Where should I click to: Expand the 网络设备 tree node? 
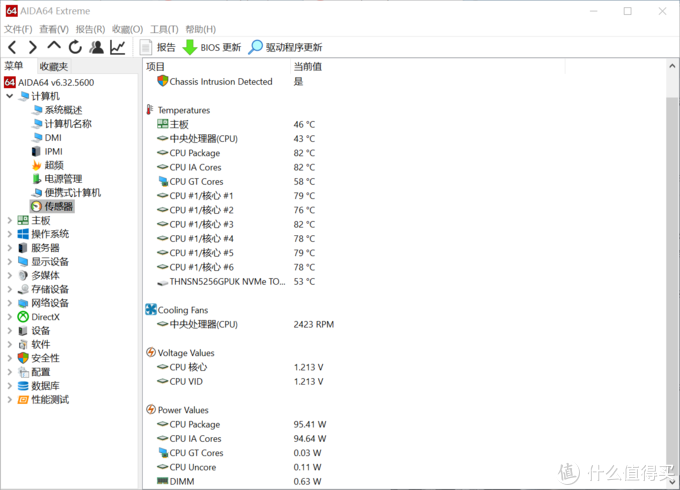coord(10,303)
